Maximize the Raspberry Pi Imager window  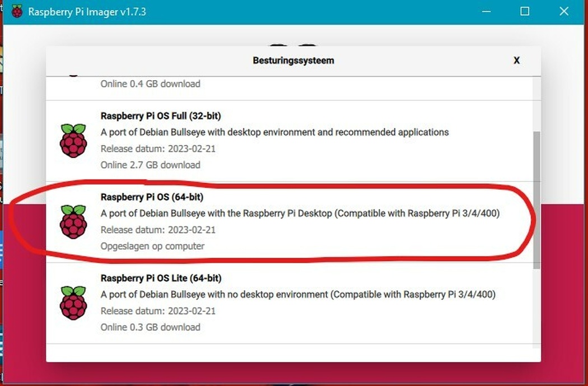click(525, 11)
